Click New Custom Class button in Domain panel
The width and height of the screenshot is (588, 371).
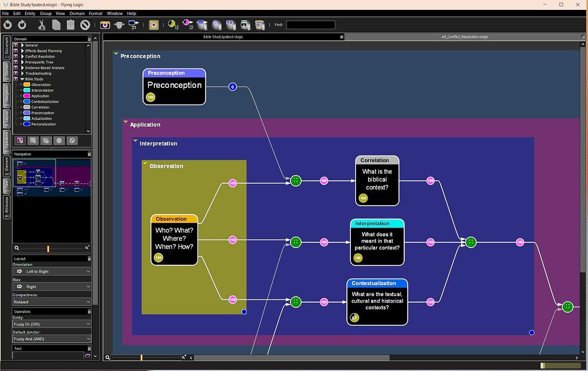click(20, 140)
